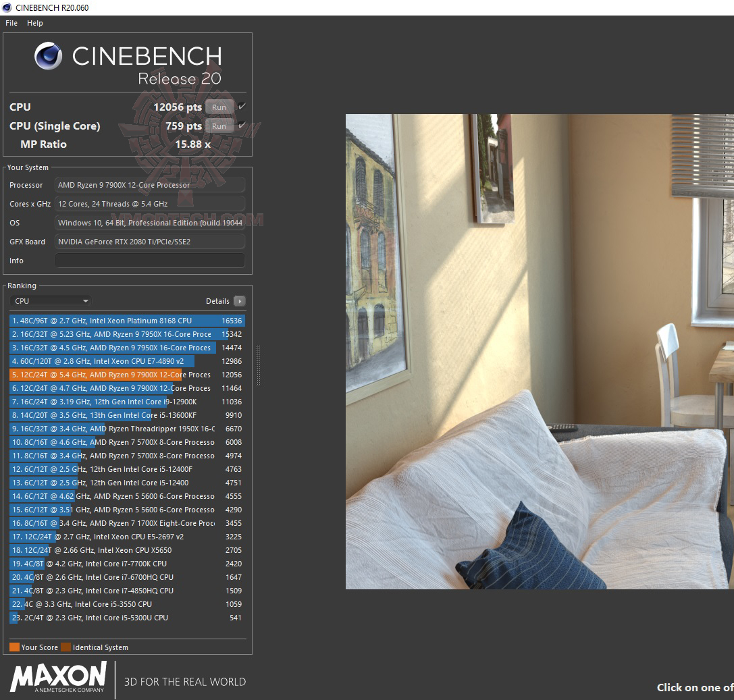Click the Details label in Ranking
Viewport: 734px width, 700px height.
[x=217, y=301]
